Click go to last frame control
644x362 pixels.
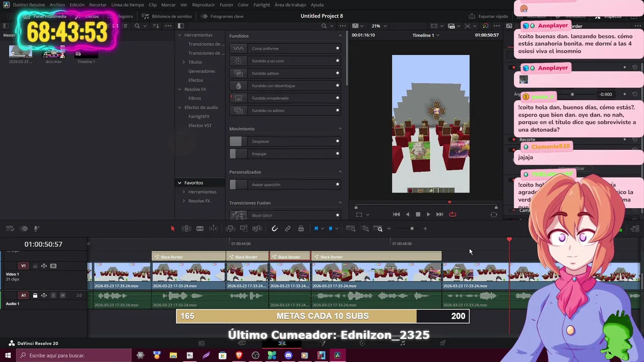440,215
